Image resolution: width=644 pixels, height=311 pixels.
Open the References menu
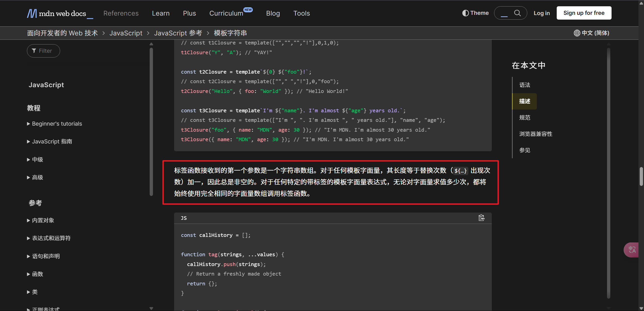[121, 13]
